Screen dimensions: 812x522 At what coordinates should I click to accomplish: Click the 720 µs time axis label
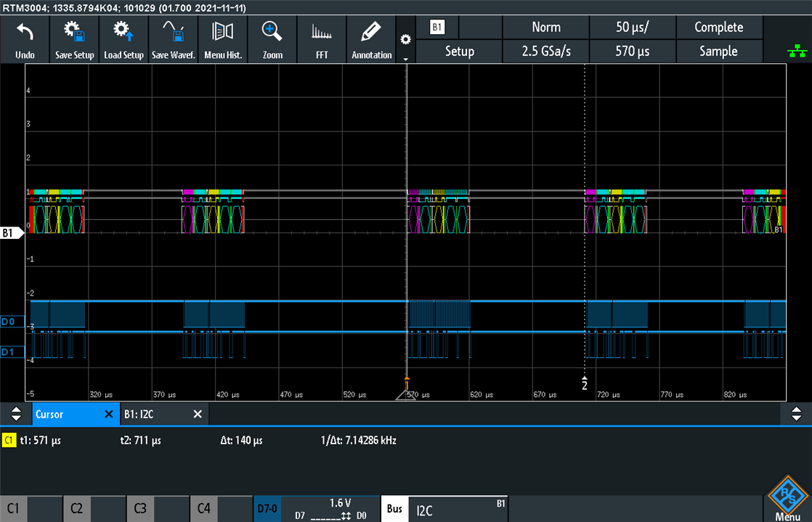(609, 395)
